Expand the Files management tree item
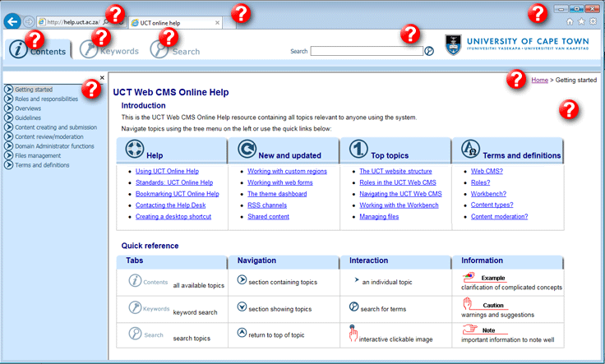 click(8, 155)
